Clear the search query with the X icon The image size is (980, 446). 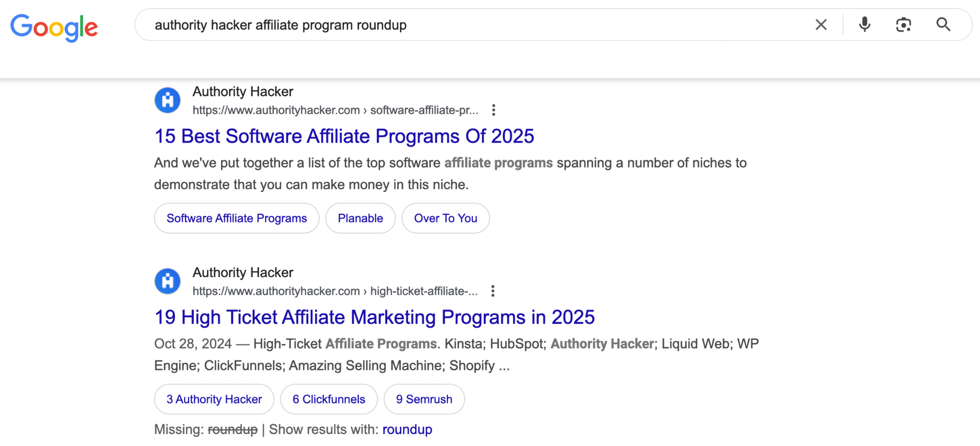(x=821, y=25)
